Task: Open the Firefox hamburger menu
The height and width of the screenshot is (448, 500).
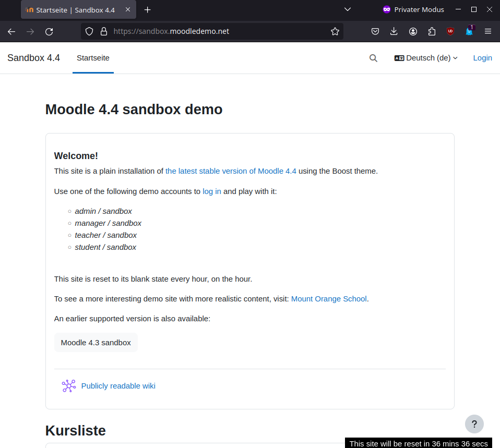Action: coord(488,31)
